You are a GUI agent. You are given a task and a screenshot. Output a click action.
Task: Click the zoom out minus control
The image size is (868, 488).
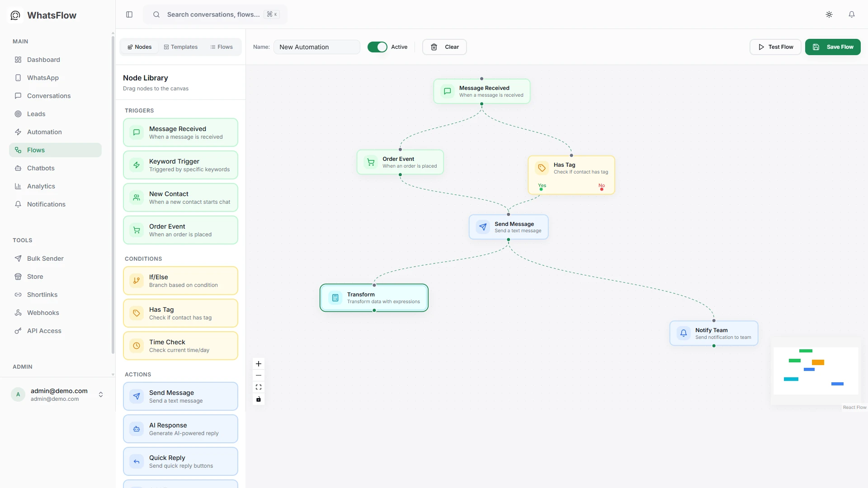tap(259, 375)
